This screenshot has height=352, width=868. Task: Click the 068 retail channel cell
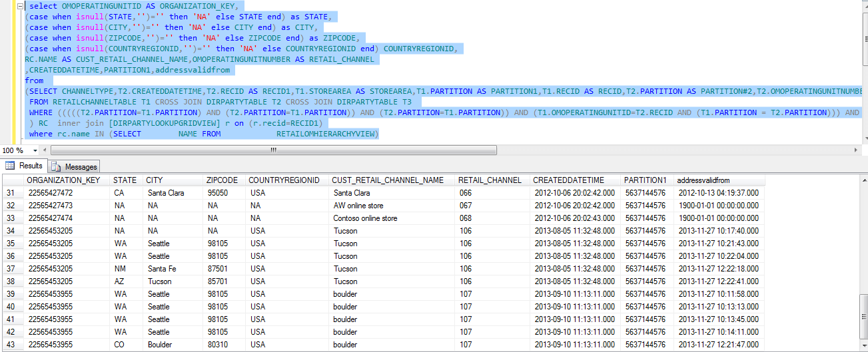(492, 218)
